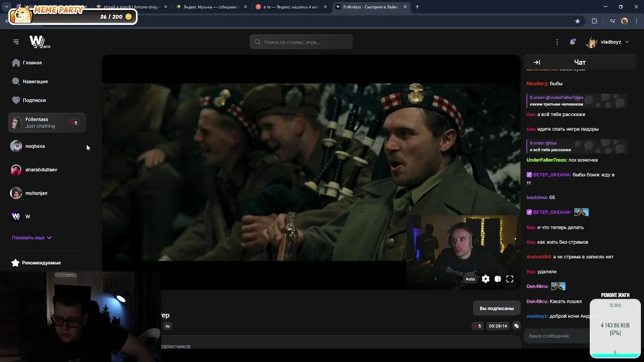Click the viewer count badge showing 5
644x362 pixels.
(x=477, y=326)
